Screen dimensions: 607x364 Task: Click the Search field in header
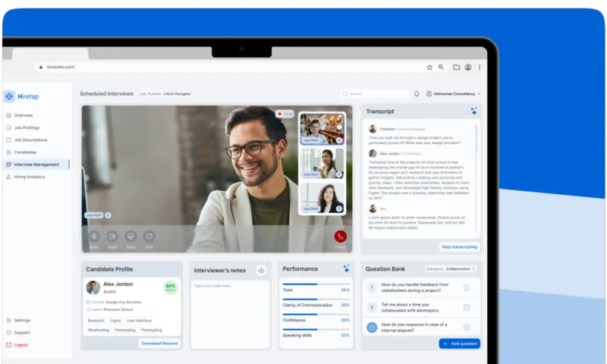pyautogui.click(x=374, y=93)
